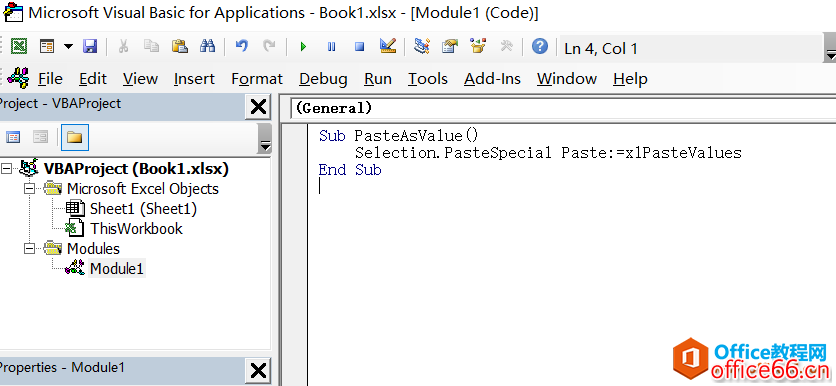Open Project Explorer toolbar icon
Viewport: 836px width, 386px height.
point(422,47)
